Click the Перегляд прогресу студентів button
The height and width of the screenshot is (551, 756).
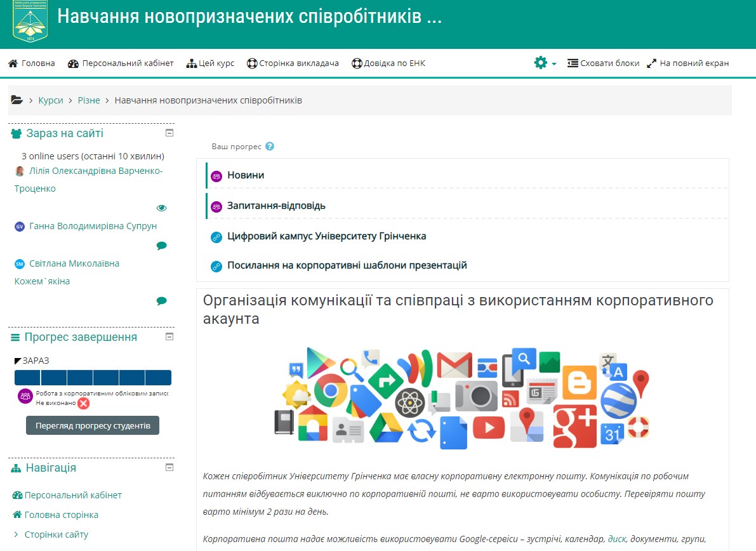coord(92,425)
